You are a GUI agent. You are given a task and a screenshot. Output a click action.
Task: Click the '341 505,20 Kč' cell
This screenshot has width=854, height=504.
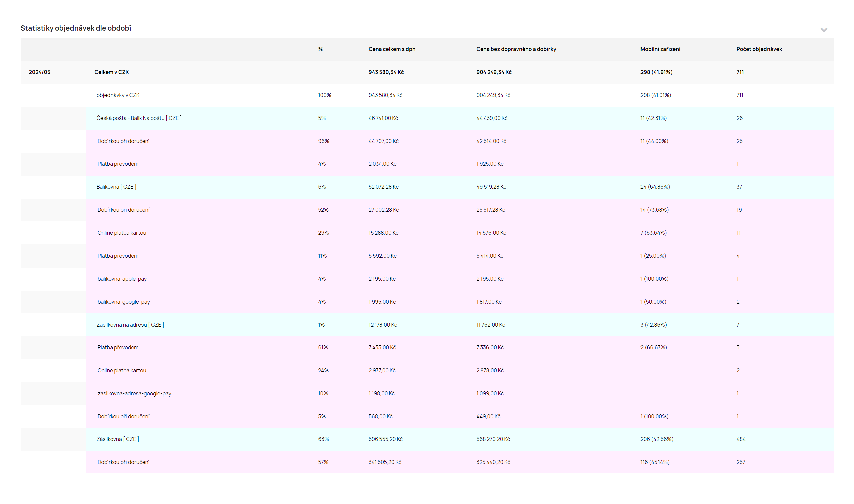[385, 462]
